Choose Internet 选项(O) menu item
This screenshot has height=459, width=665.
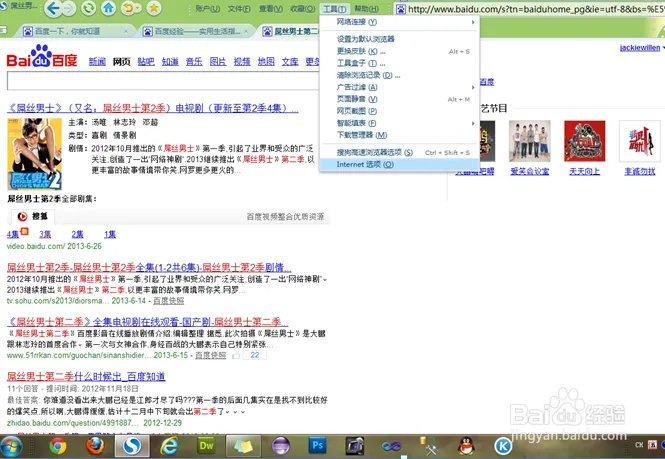400,164
